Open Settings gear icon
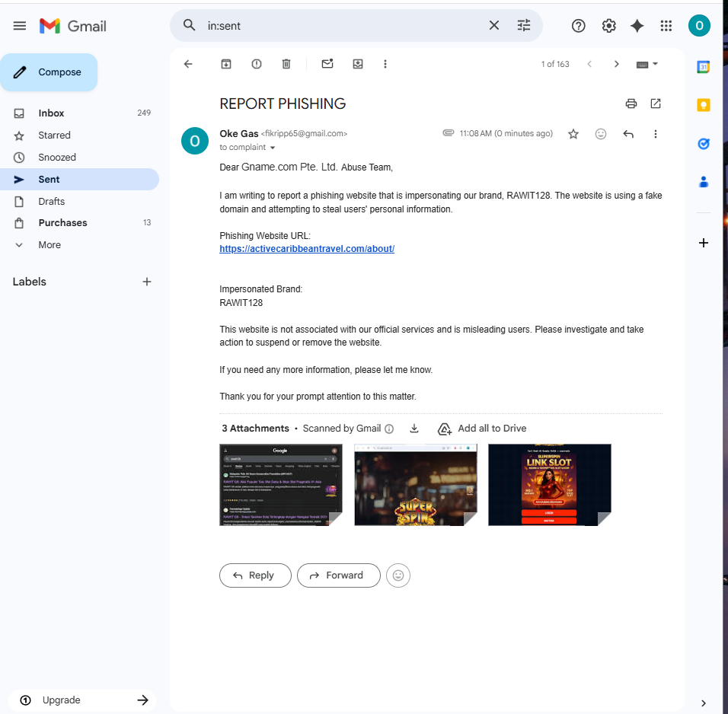The image size is (728, 714). 608,26
